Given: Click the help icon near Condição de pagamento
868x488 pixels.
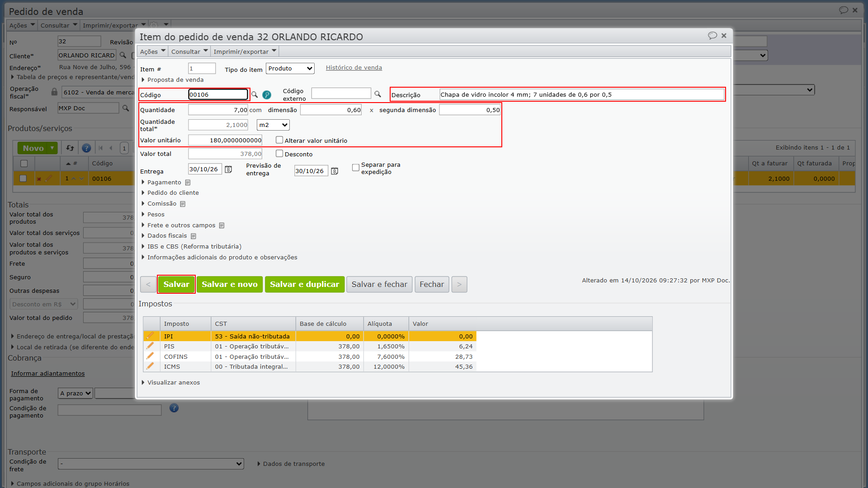Looking at the screenshot, I should click(x=174, y=408).
